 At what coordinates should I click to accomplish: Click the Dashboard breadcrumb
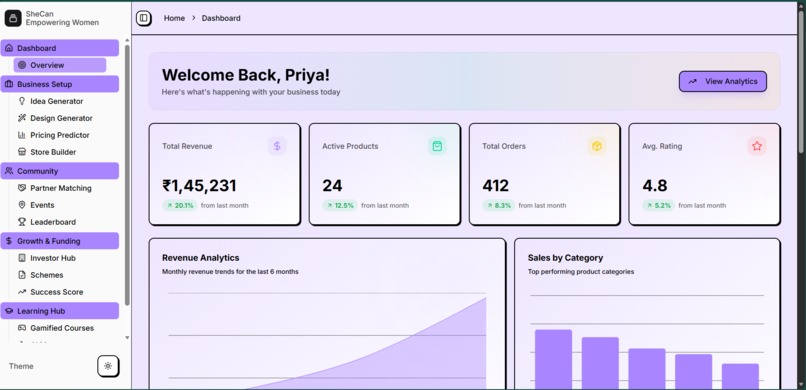[221, 18]
